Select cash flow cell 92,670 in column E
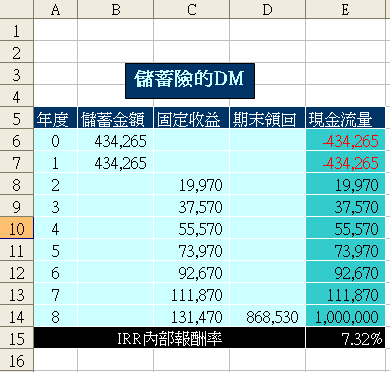 click(345, 272)
